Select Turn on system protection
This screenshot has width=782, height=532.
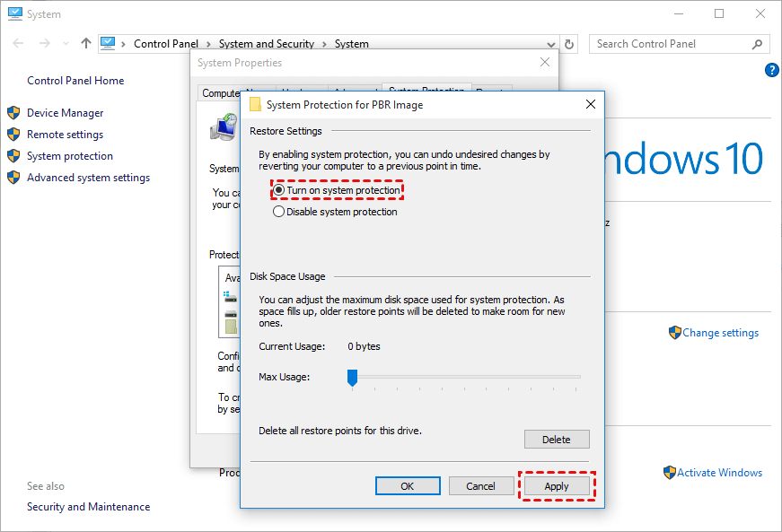pyautogui.click(x=338, y=190)
